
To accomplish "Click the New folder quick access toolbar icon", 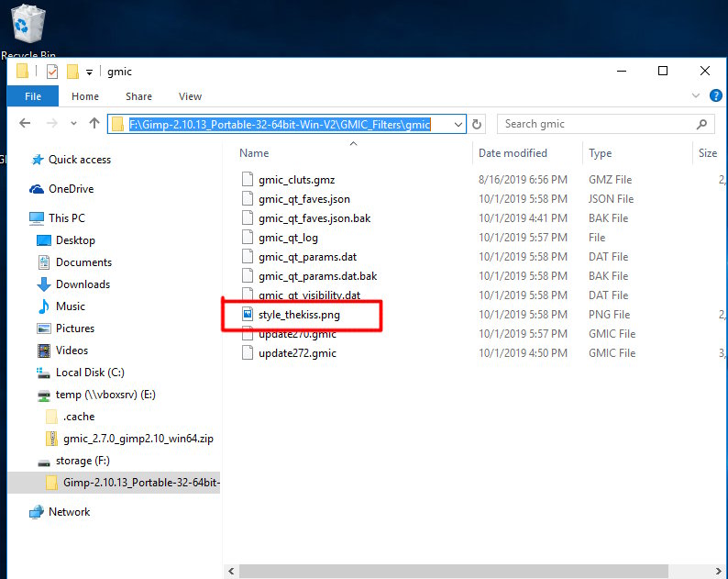I will [x=72, y=72].
